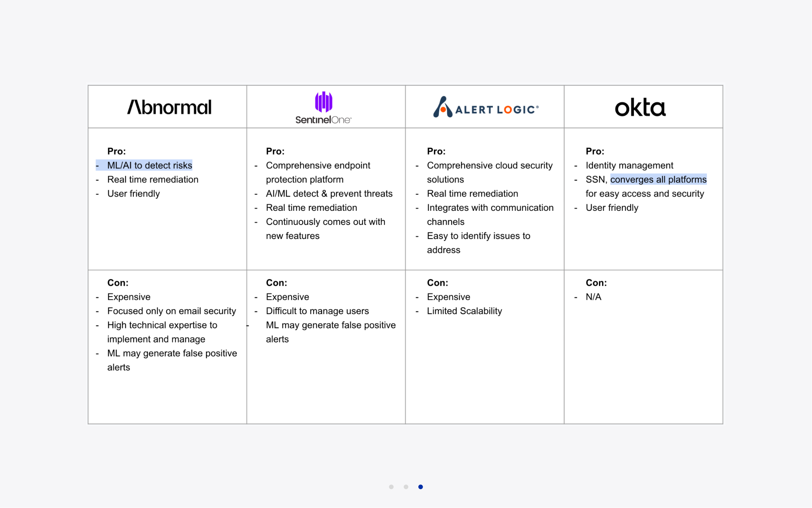Select the active third slide dot
The height and width of the screenshot is (508, 812).
(x=421, y=487)
